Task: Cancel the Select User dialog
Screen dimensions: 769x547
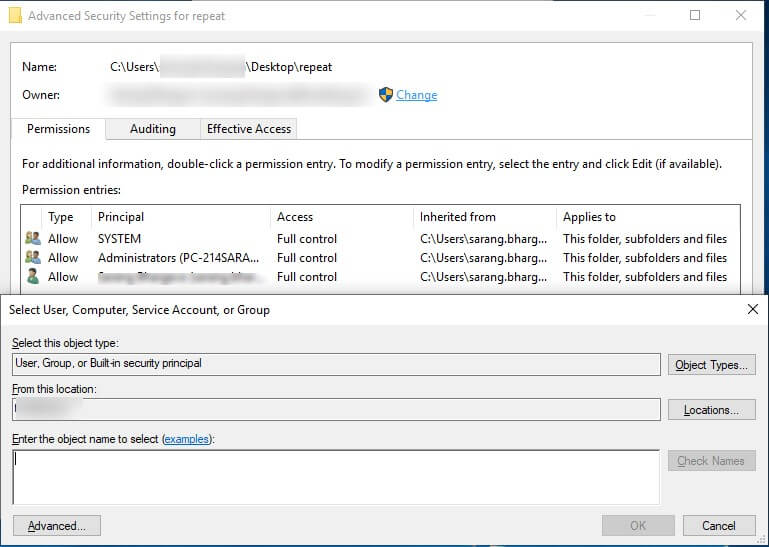Action: pyautogui.click(x=719, y=526)
